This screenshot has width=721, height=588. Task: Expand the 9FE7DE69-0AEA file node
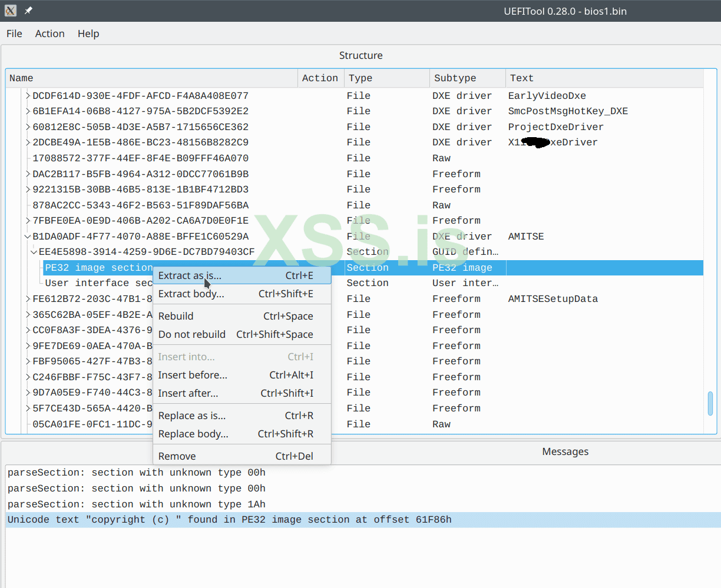coord(28,346)
